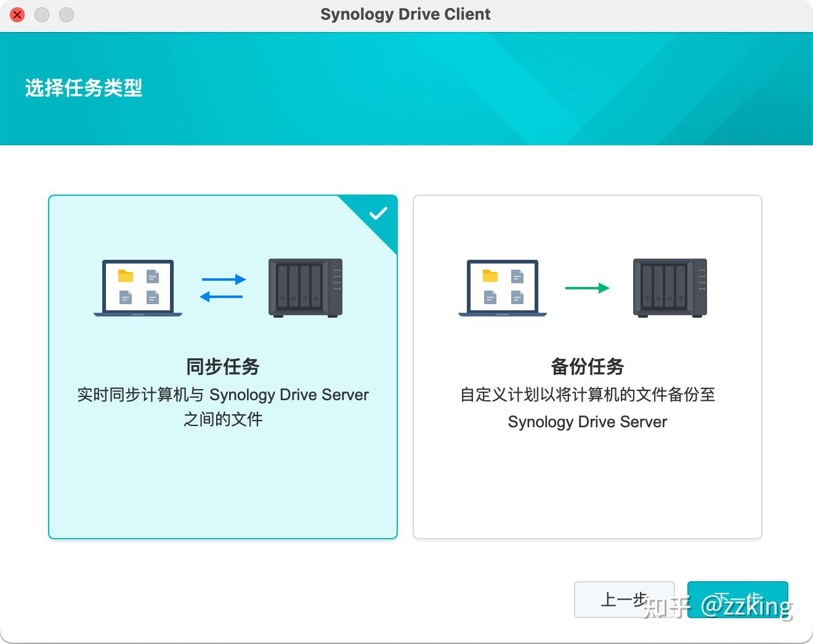Viewport: 813px width, 644px height.
Task: Click the Synology Drive Client title bar text
Action: pos(405,14)
